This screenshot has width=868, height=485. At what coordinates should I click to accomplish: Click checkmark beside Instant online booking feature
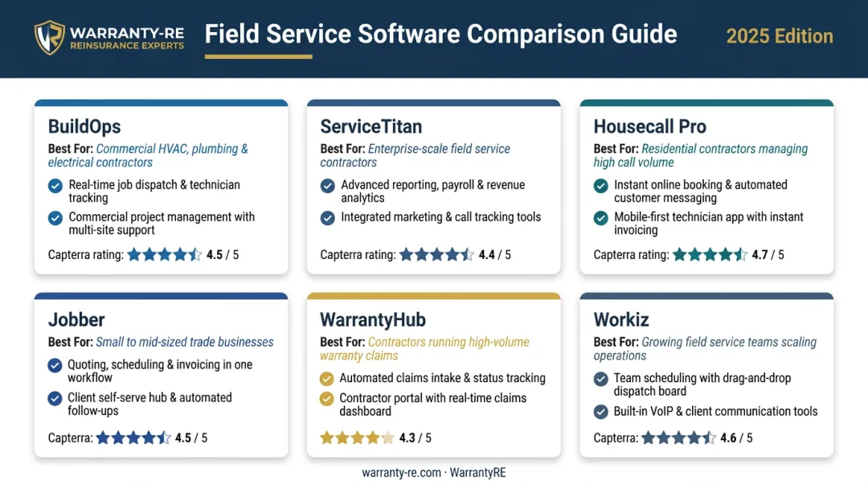pos(600,186)
